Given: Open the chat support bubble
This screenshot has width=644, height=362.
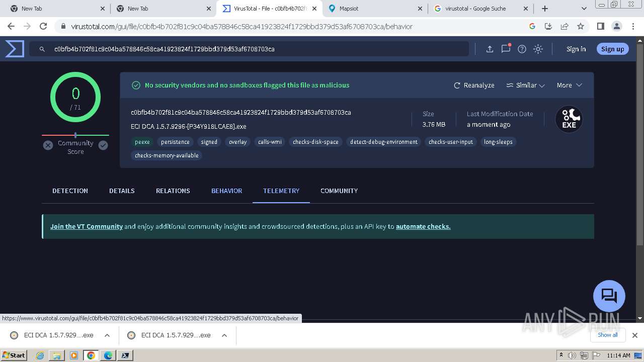Looking at the screenshot, I should (609, 296).
